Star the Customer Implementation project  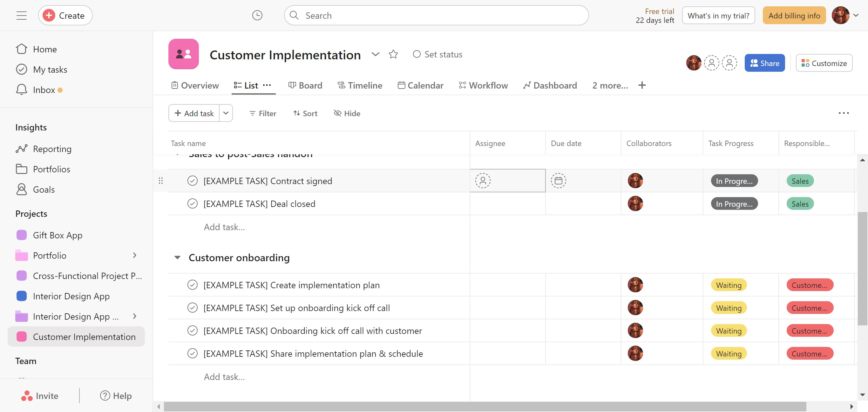393,54
